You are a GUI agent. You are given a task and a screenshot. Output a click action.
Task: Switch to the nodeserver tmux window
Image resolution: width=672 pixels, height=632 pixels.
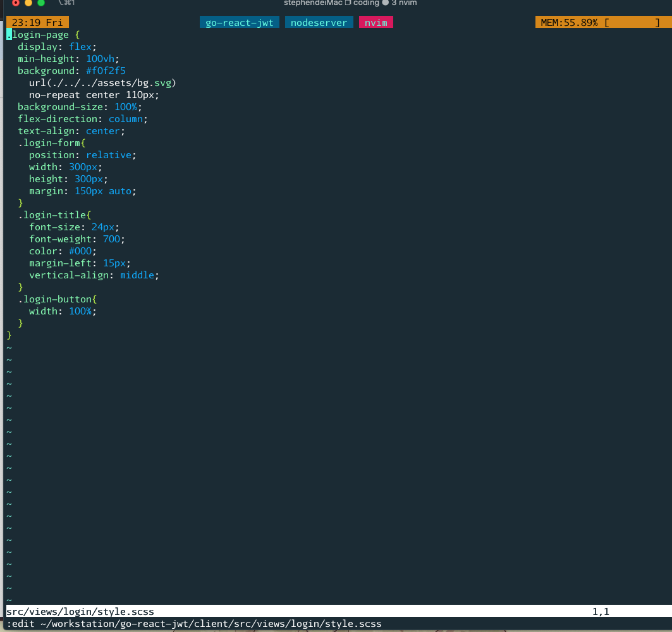pyautogui.click(x=319, y=22)
